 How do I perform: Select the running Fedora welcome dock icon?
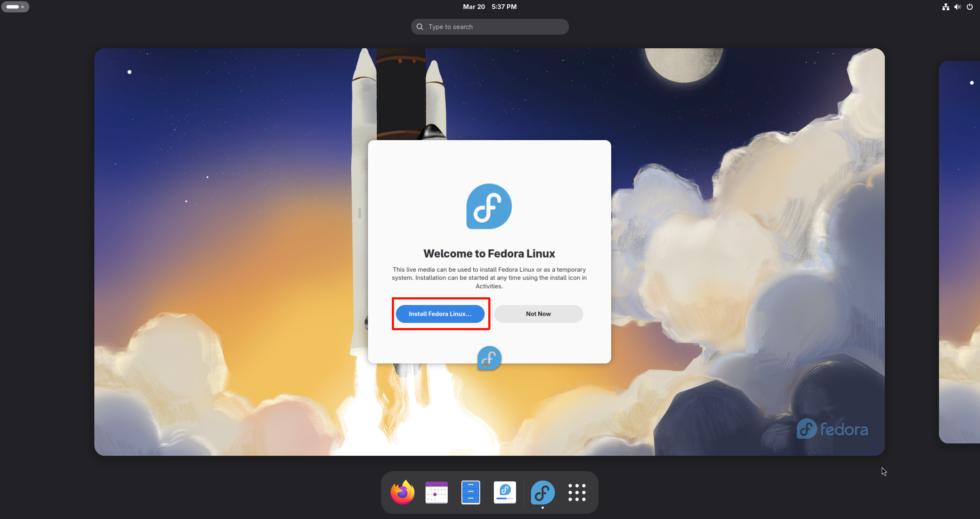542,493
